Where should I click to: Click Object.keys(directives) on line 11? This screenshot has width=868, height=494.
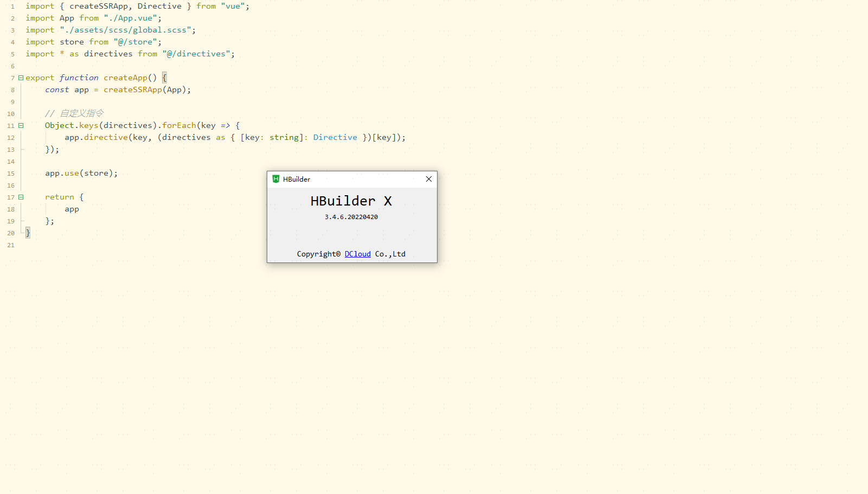tap(101, 125)
